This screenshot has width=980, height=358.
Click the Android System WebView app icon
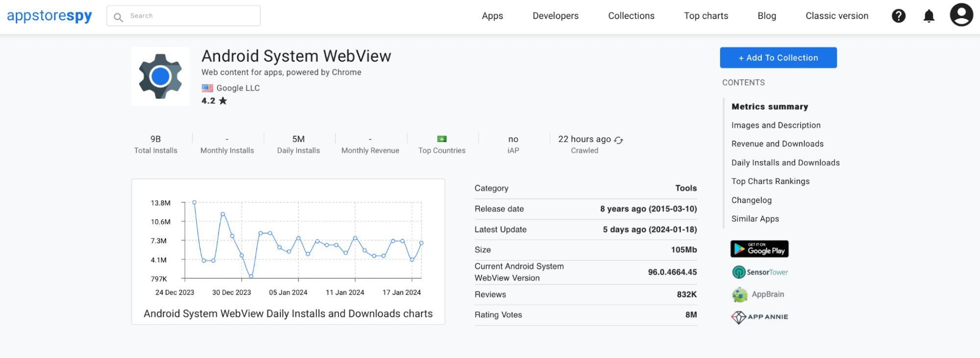tap(160, 76)
